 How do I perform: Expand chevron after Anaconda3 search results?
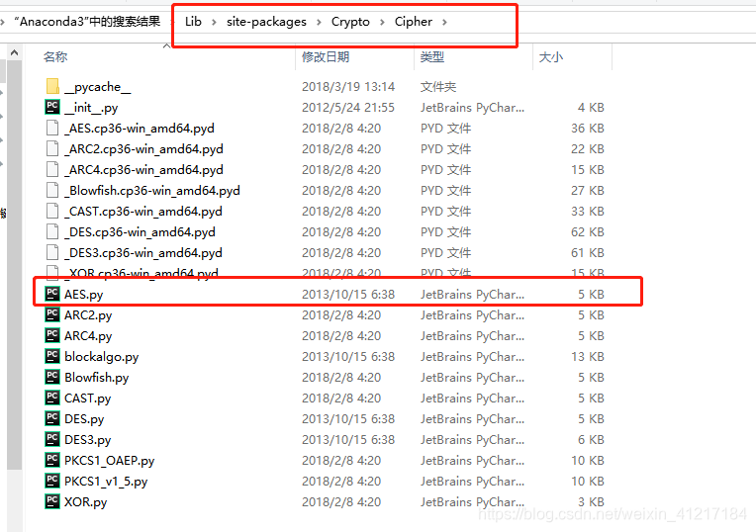pyautogui.click(x=173, y=22)
